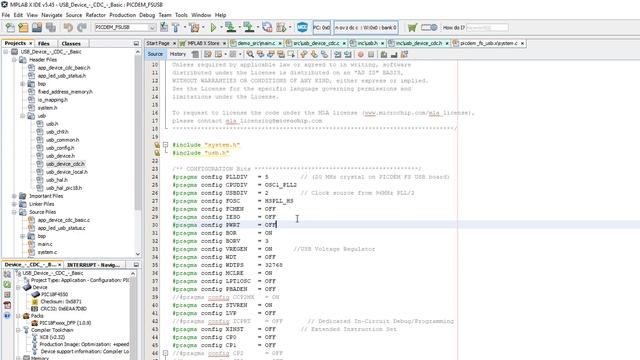Open the Refactor menu
The width and height of the screenshot is (640, 360).
[x=96, y=15]
